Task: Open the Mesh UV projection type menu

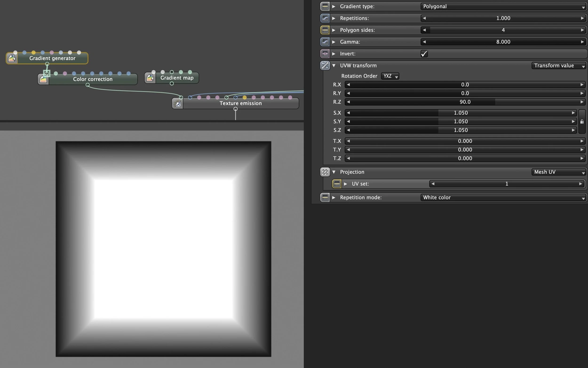Action: point(559,172)
